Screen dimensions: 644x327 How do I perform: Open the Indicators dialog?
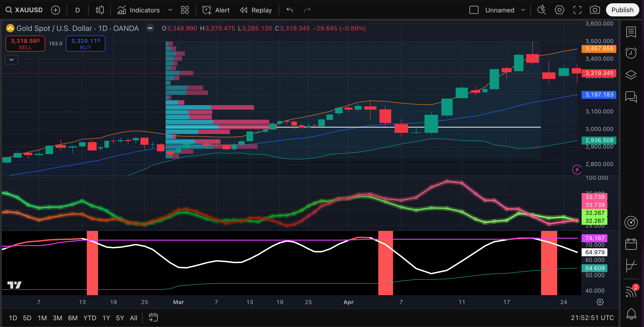(139, 10)
